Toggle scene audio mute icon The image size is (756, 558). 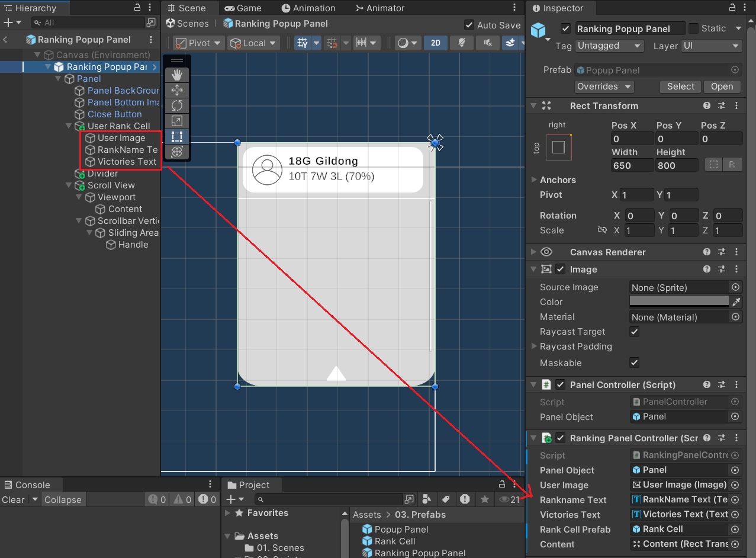point(487,43)
